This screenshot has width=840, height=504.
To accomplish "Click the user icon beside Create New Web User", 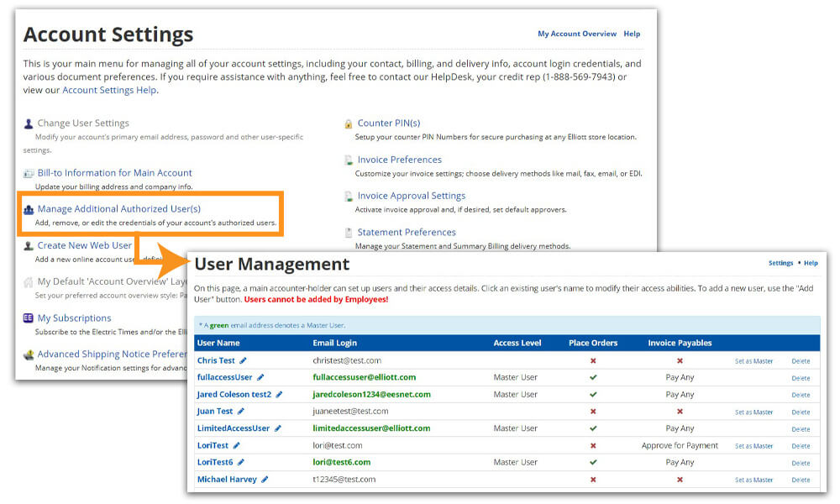I will click(29, 245).
